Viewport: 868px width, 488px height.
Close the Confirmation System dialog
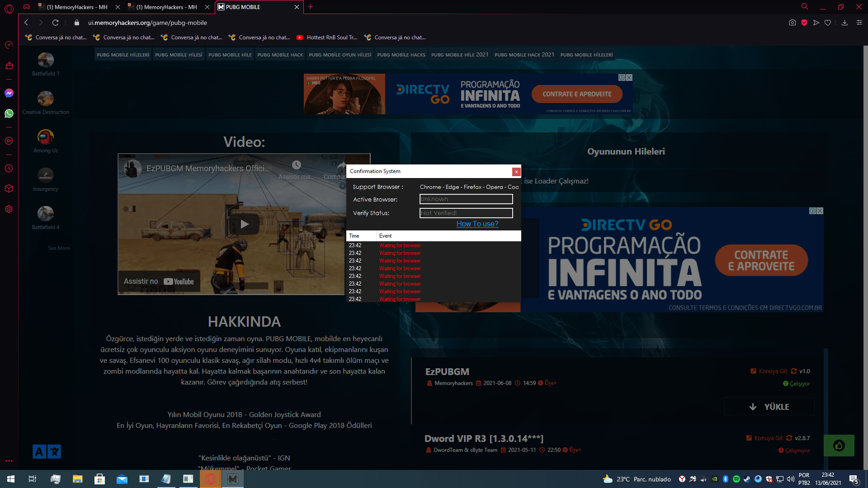pos(516,172)
